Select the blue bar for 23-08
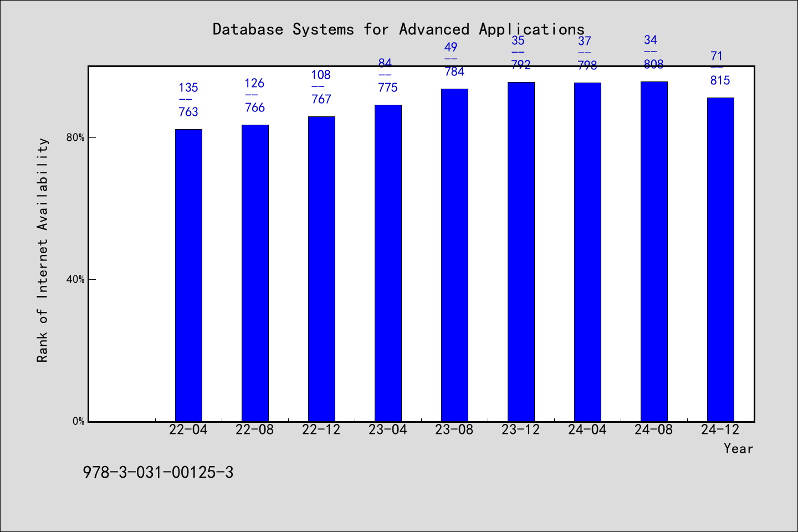This screenshot has width=798, height=532. (454, 255)
